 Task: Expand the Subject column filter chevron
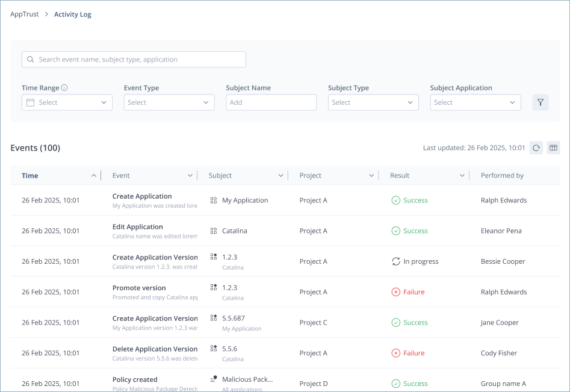pyautogui.click(x=280, y=176)
